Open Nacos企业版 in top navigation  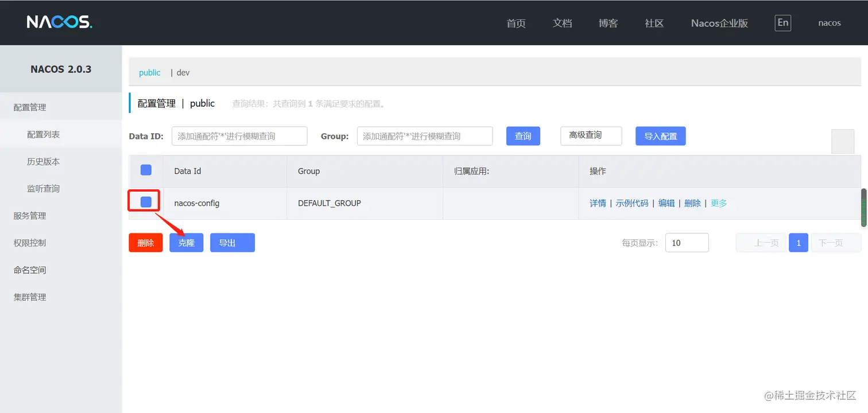pyautogui.click(x=719, y=23)
